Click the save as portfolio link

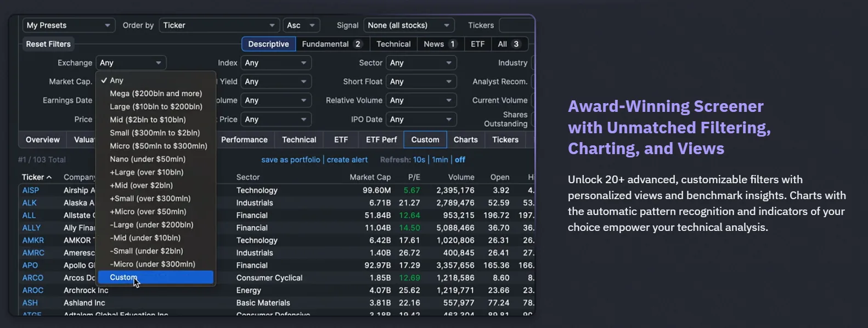[x=291, y=160]
